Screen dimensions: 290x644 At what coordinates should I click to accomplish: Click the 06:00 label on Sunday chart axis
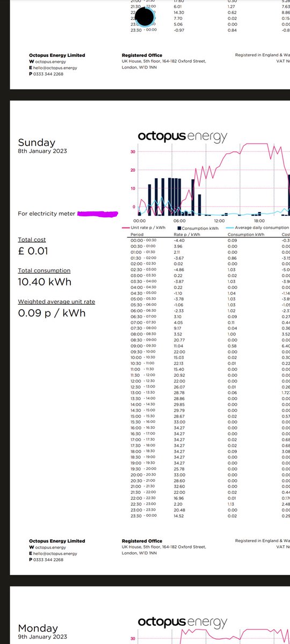(179, 221)
